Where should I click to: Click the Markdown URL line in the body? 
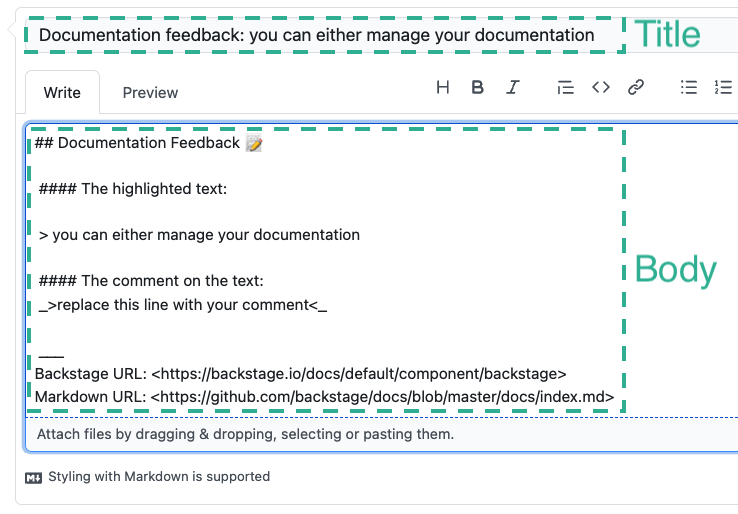[x=324, y=397]
